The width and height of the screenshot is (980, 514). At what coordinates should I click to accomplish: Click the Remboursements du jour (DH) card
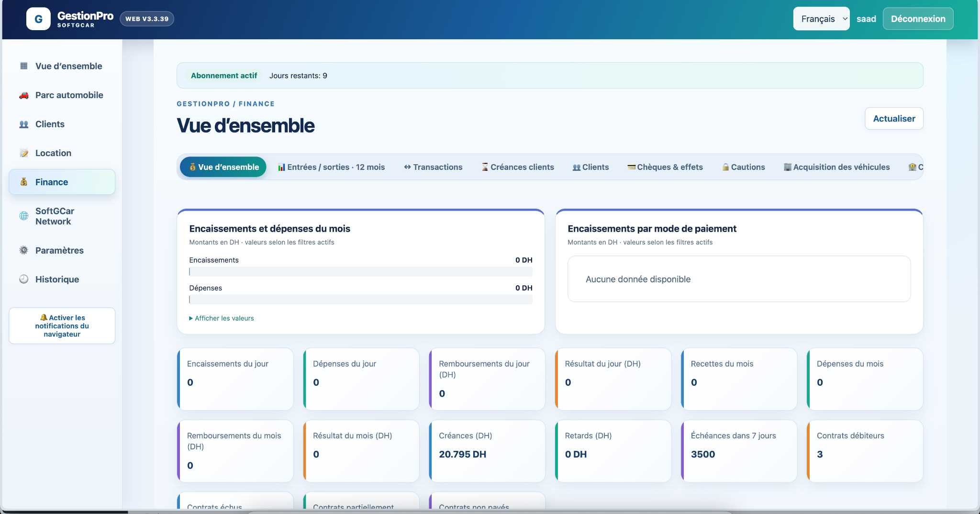[487, 379]
